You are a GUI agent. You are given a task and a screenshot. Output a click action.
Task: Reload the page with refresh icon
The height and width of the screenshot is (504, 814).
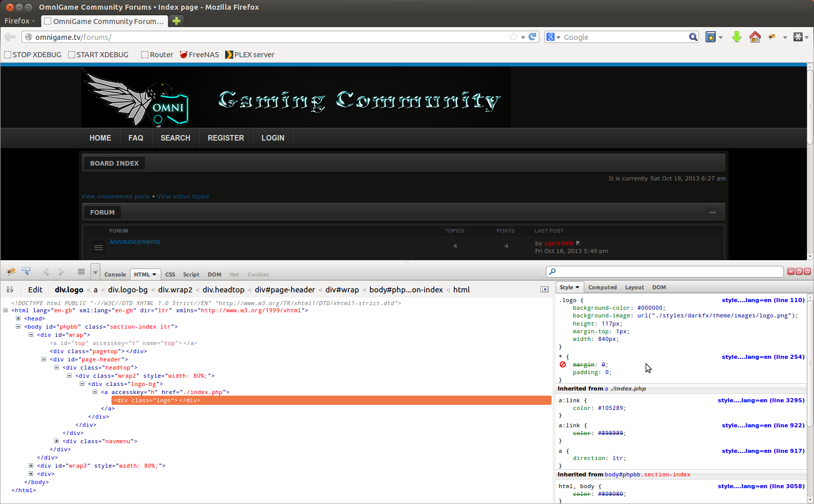533,37
